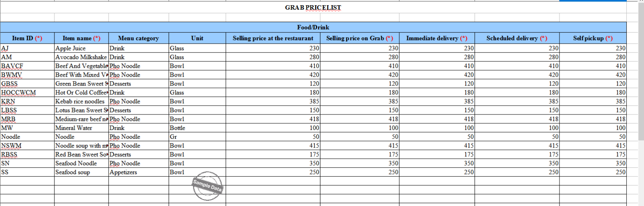Select the Unit column header cell
644x206 pixels.
click(197, 38)
